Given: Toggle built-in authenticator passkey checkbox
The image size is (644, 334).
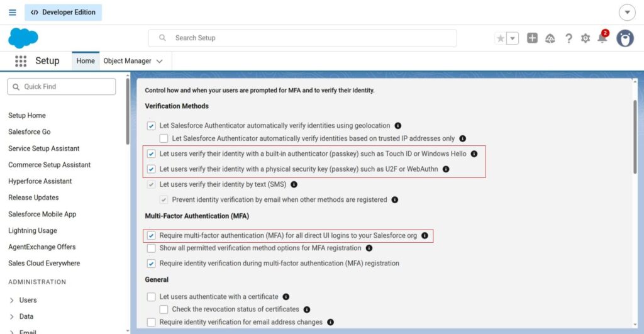Looking at the screenshot, I should tap(151, 153).
